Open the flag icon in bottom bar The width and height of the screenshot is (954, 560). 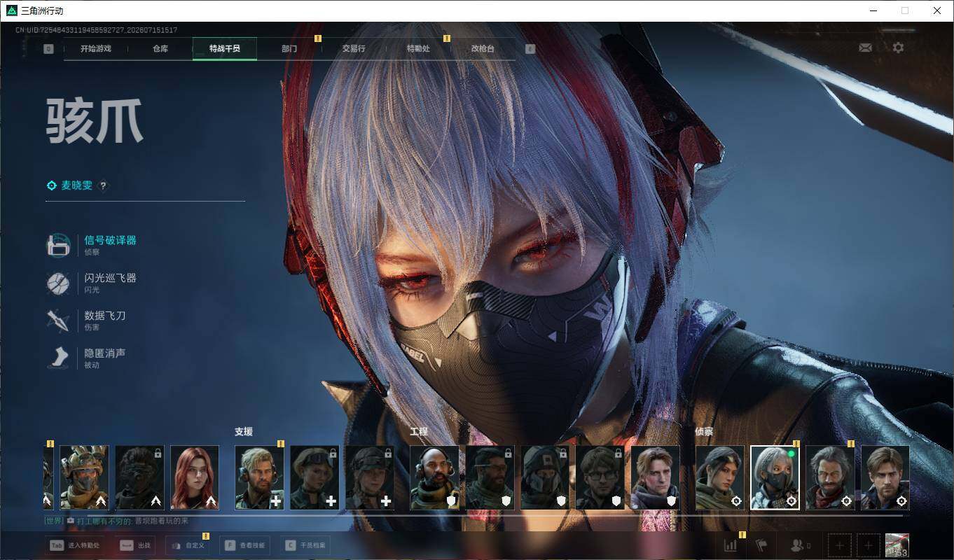click(763, 545)
